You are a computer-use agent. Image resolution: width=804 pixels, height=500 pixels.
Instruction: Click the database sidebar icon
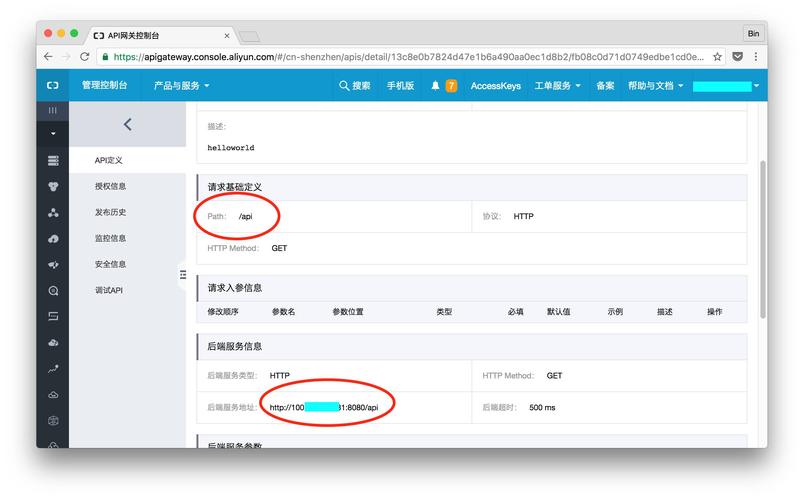click(x=53, y=187)
